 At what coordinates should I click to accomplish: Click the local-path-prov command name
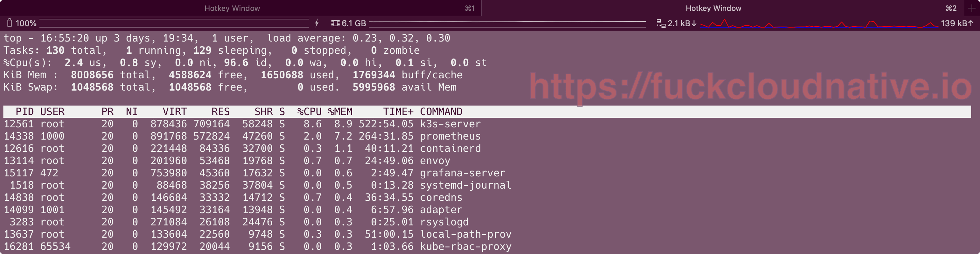pos(465,234)
